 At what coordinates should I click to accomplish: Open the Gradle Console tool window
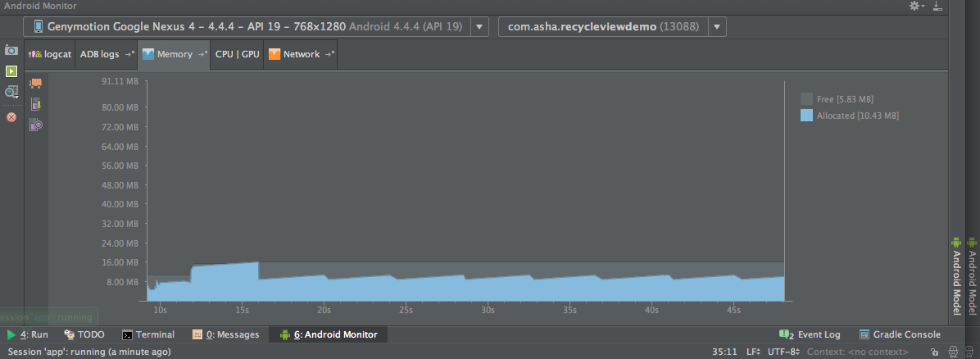(900, 334)
